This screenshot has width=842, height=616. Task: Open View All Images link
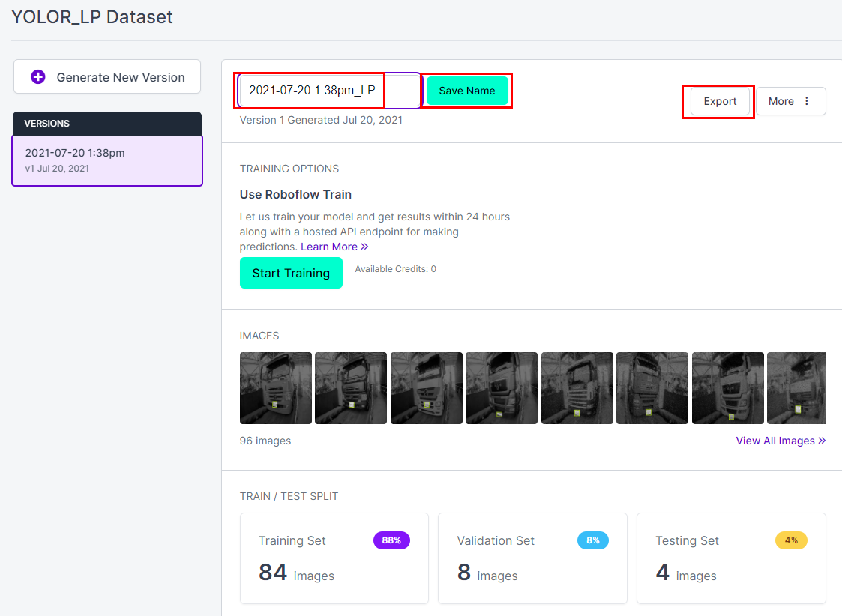[781, 441]
